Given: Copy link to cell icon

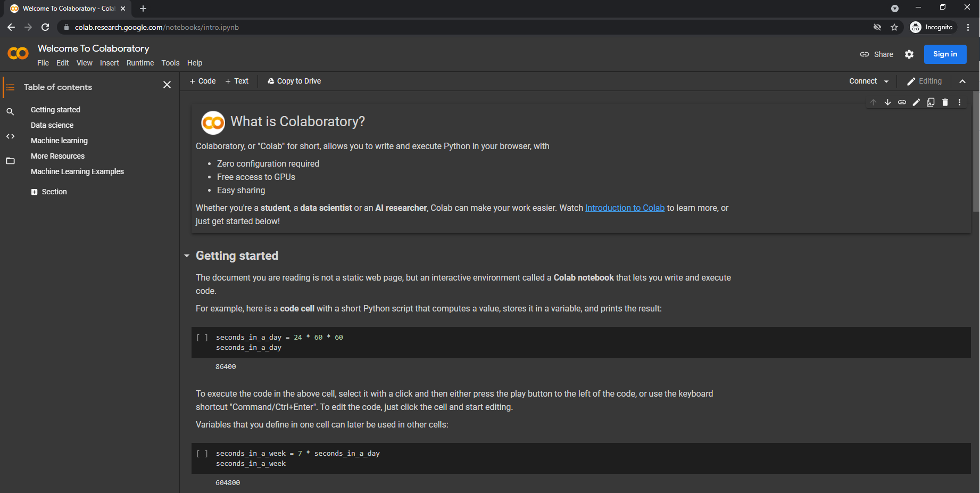Looking at the screenshot, I should [902, 102].
